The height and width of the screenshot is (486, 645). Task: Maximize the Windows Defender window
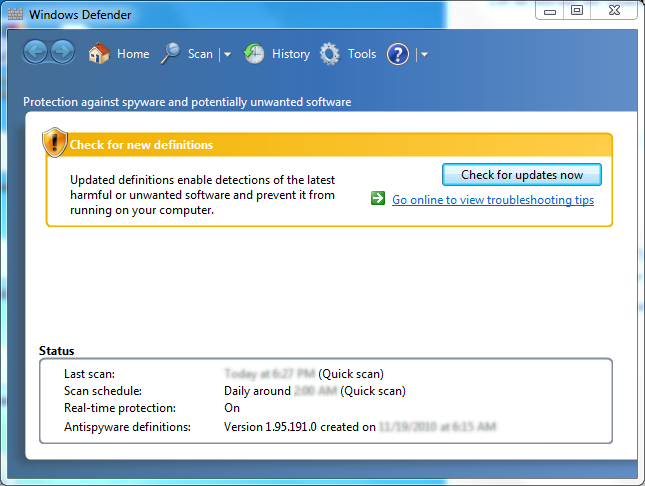(x=577, y=10)
